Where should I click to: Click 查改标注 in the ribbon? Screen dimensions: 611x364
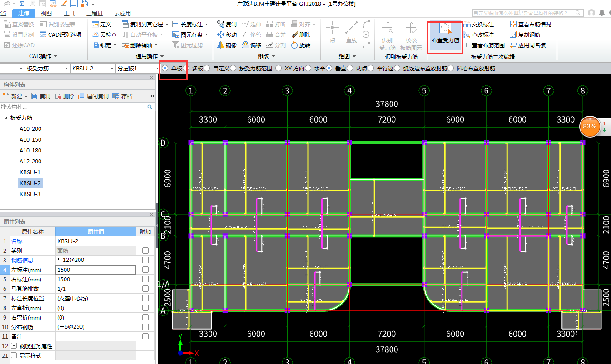[479, 34]
